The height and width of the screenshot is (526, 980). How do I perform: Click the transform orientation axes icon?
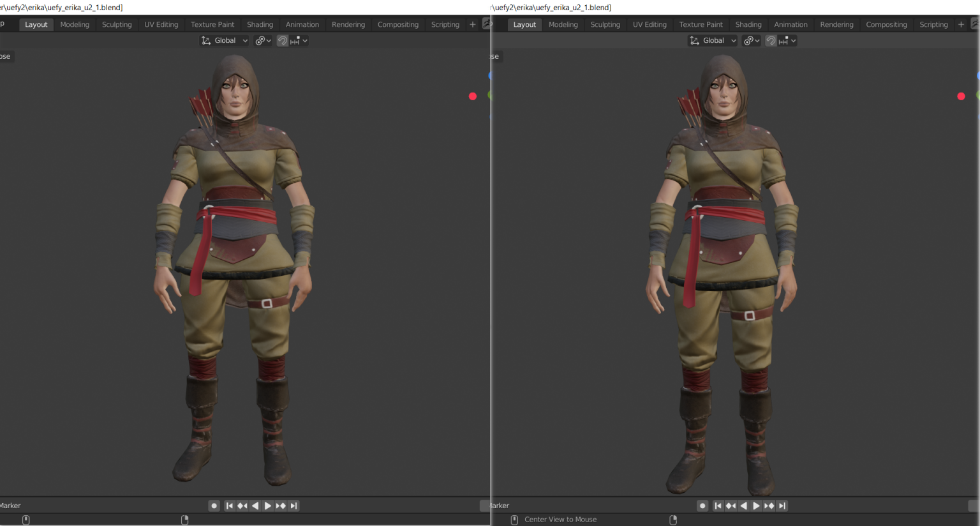(205, 40)
